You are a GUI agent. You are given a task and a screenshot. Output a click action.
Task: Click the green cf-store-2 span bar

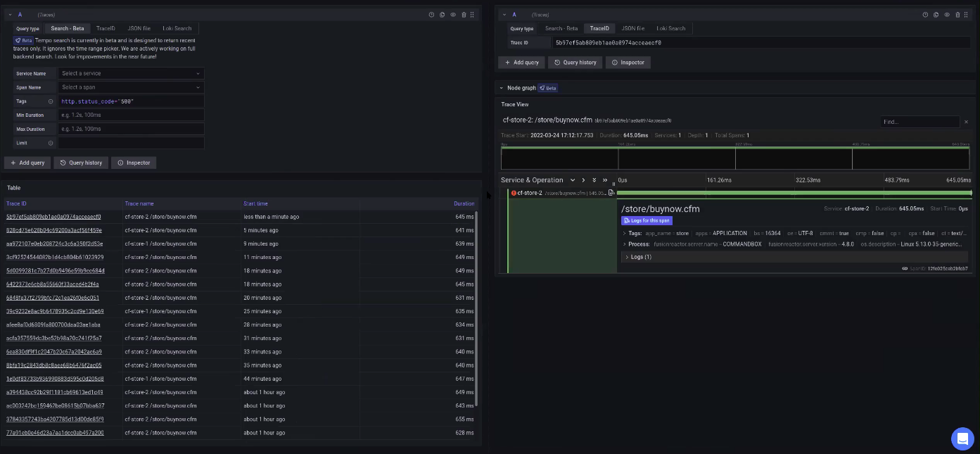[794, 193]
